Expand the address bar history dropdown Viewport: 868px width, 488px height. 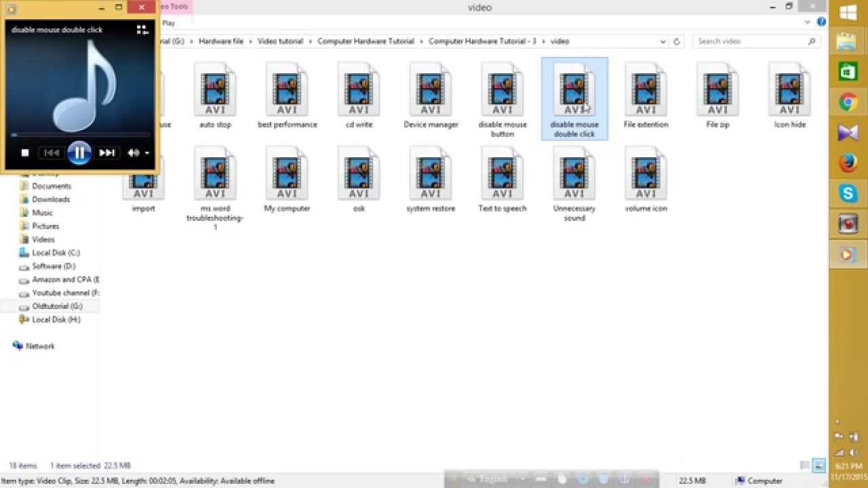pos(663,41)
